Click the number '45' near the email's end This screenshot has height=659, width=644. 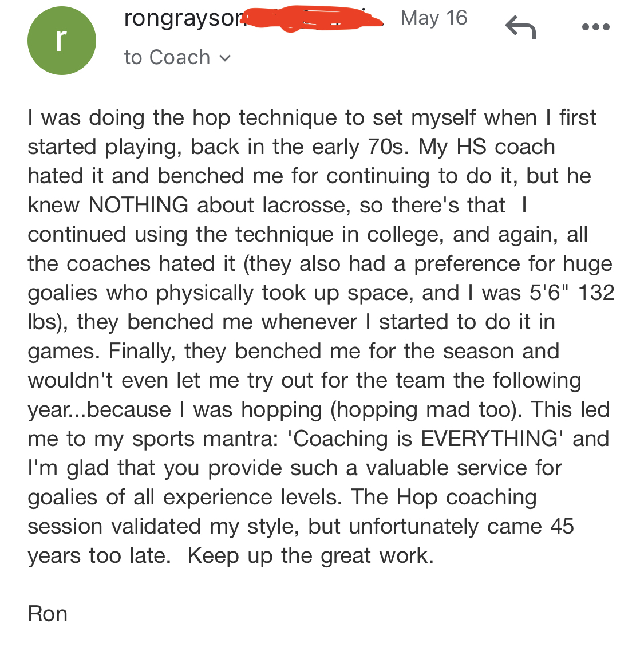pyautogui.click(x=562, y=526)
